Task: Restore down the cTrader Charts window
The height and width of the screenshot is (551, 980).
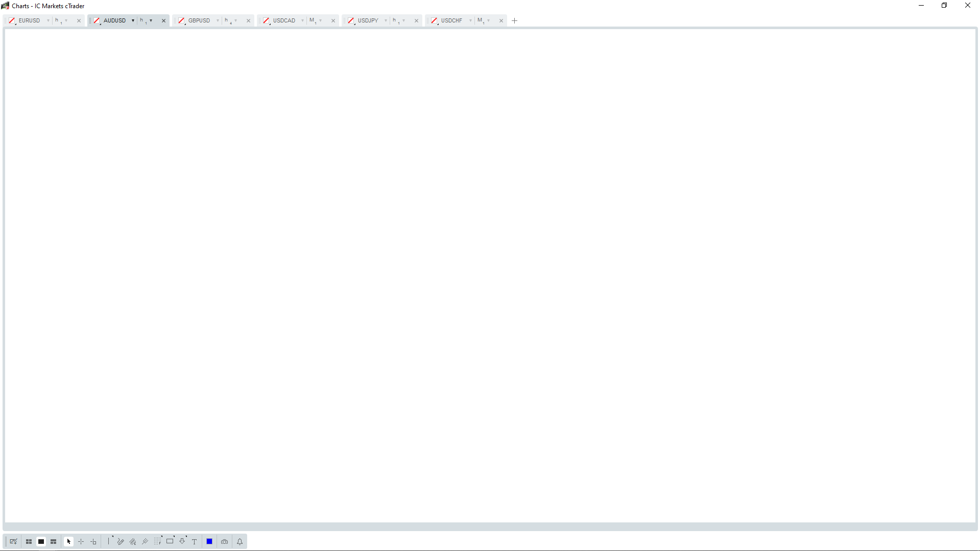Action: (x=944, y=6)
